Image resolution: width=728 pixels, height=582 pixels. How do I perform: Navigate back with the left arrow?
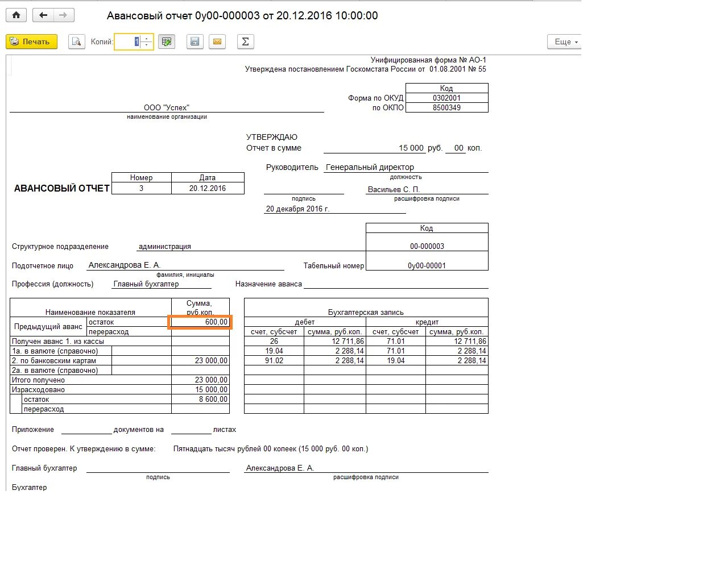[43, 15]
